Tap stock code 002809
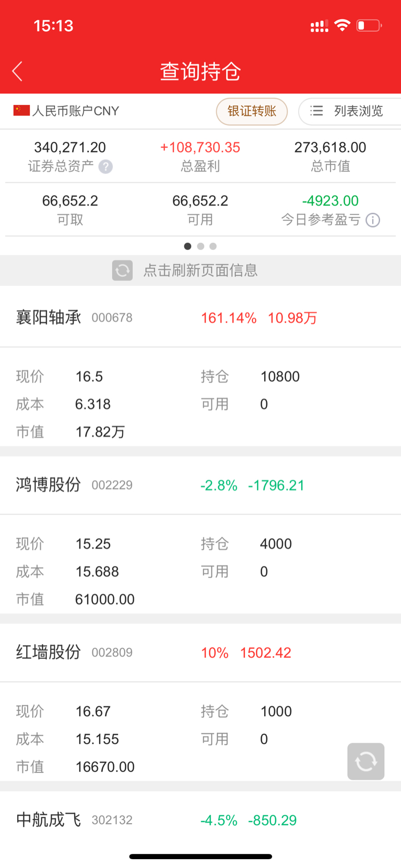 coord(112,653)
